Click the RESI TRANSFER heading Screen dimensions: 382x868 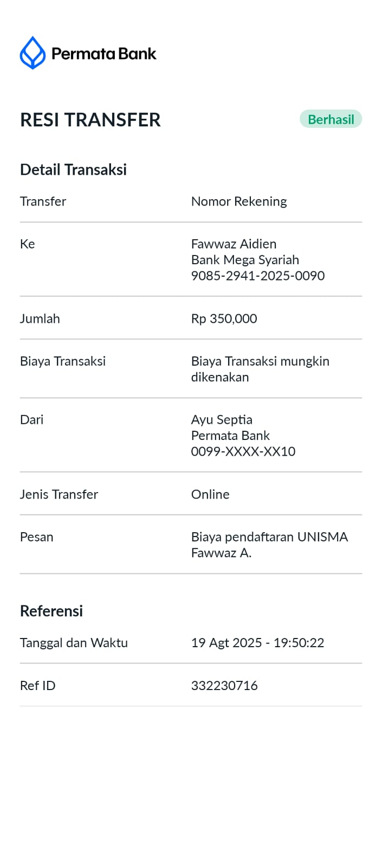pos(90,120)
